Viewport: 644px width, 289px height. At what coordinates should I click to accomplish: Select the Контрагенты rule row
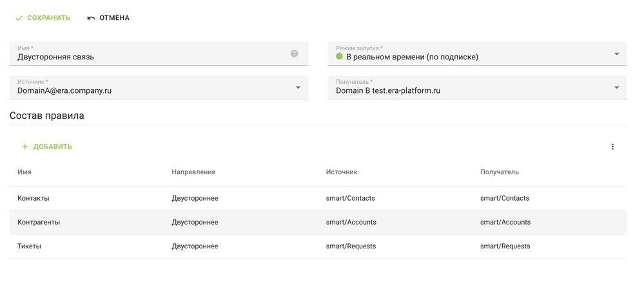click(x=39, y=223)
